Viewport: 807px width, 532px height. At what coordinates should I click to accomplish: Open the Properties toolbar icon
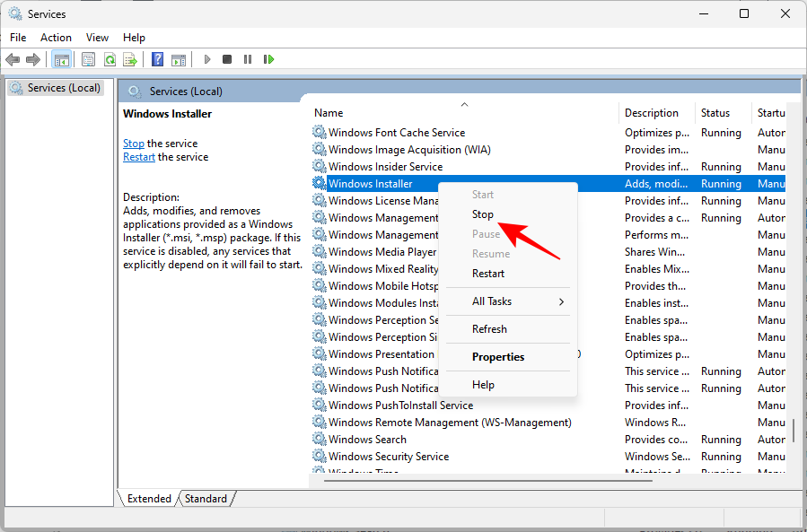[x=88, y=59]
